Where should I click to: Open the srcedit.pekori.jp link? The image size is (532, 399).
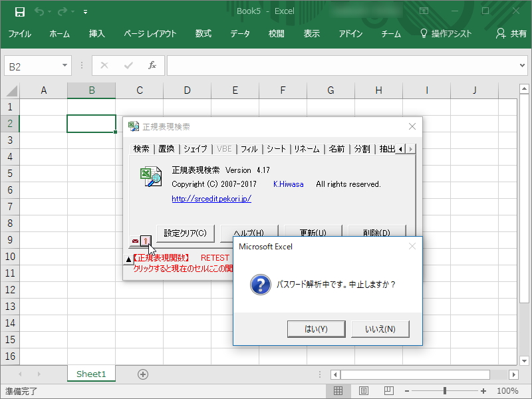click(211, 198)
